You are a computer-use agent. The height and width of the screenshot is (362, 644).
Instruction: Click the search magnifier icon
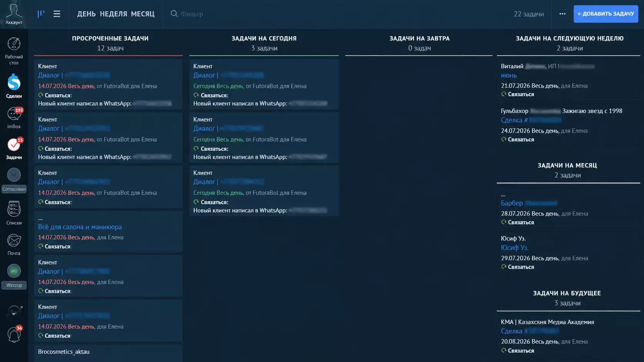[x=174, y=14]
